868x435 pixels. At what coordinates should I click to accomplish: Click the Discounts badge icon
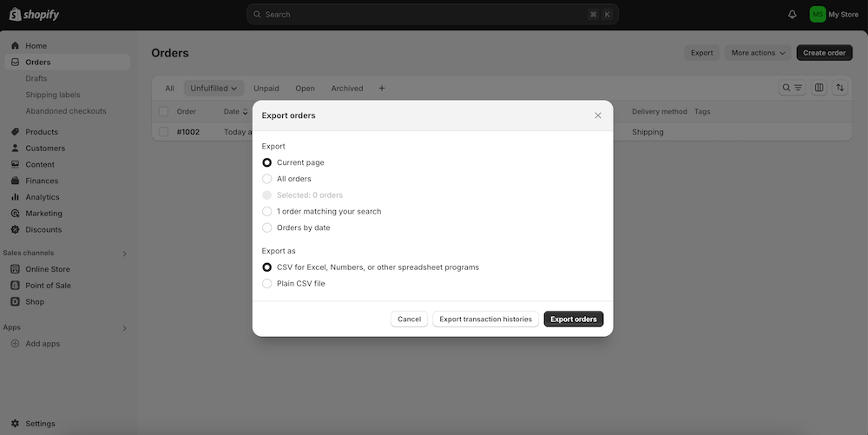pos(15,230)
